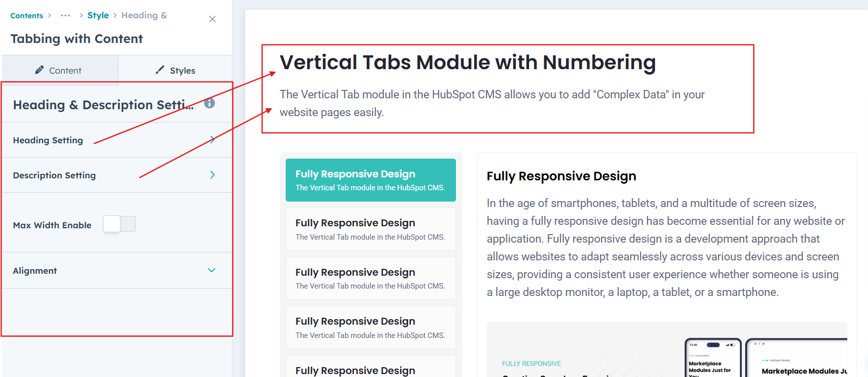
Task: Select the third Fully Responsive Design tab
Action: [x=371, y=278]
